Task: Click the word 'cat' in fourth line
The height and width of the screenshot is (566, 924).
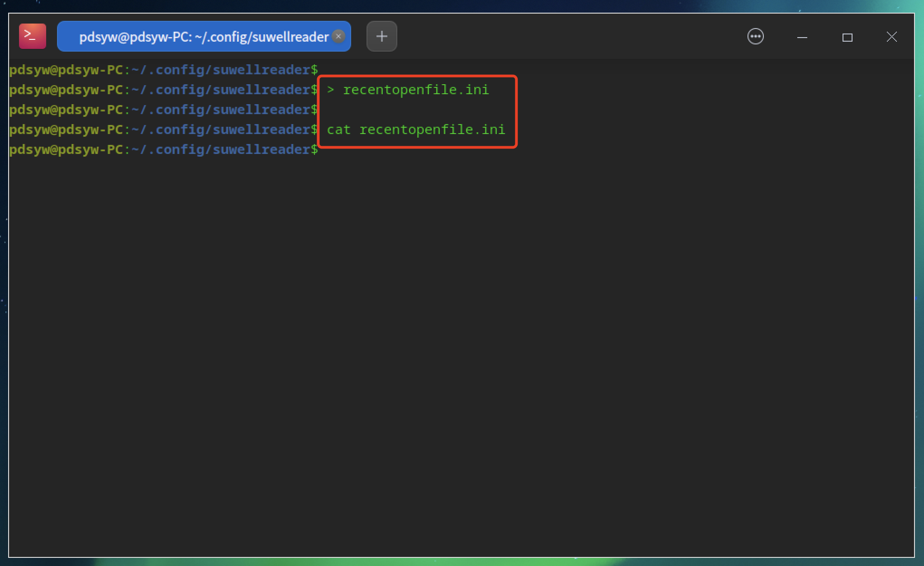Action: click(338, 130)
